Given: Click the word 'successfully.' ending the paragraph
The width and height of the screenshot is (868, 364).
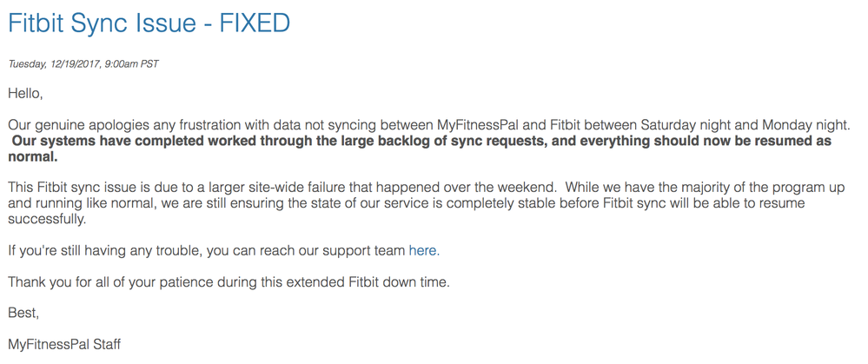Looking at the screenshot, I should (46, 219).
